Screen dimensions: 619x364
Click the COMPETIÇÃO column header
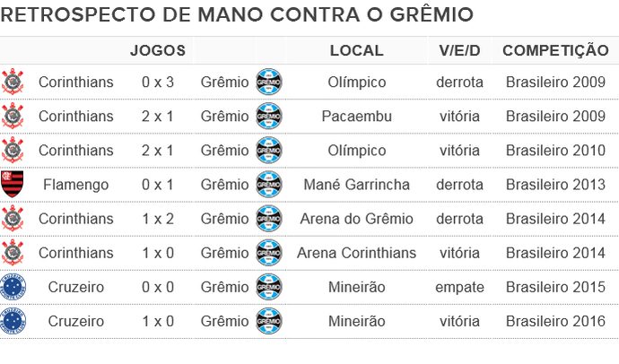pyautogui.click(x=555, y=51)
